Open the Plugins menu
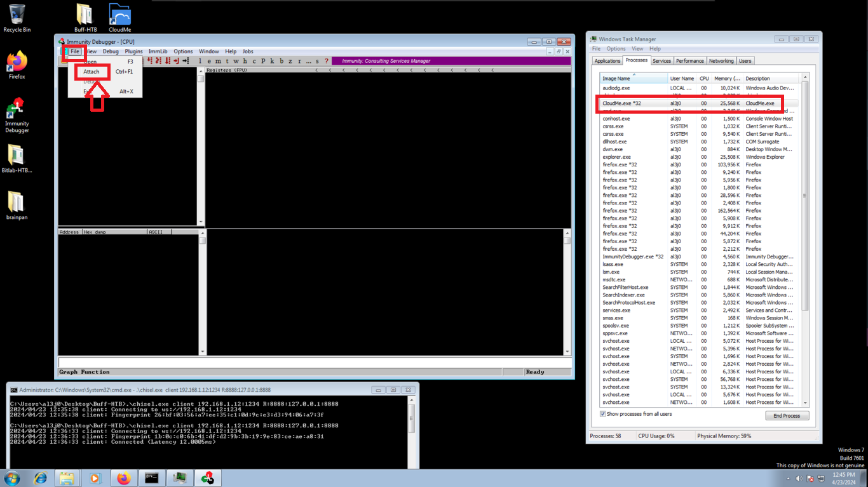The height and width of the screenshot is (487, 868). (x=133, y=51)
